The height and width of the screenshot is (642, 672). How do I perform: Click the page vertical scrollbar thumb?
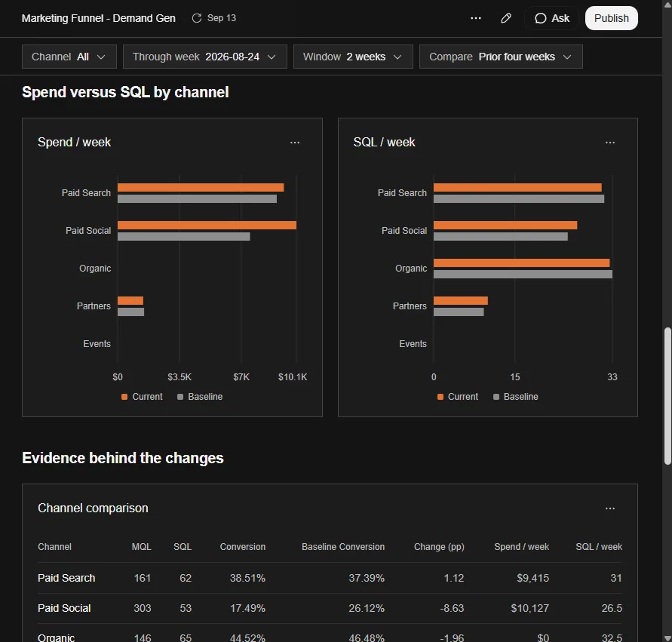pyautogui.click(x=667, y=396)
